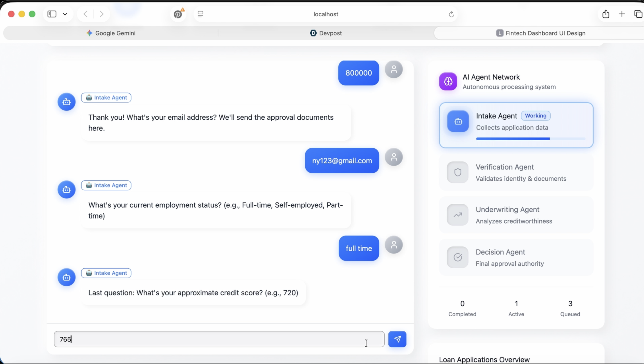Click the Verification Agent shield icon
Screen dimensions: 644x364
pyautogui.click(x=457, y=172)
